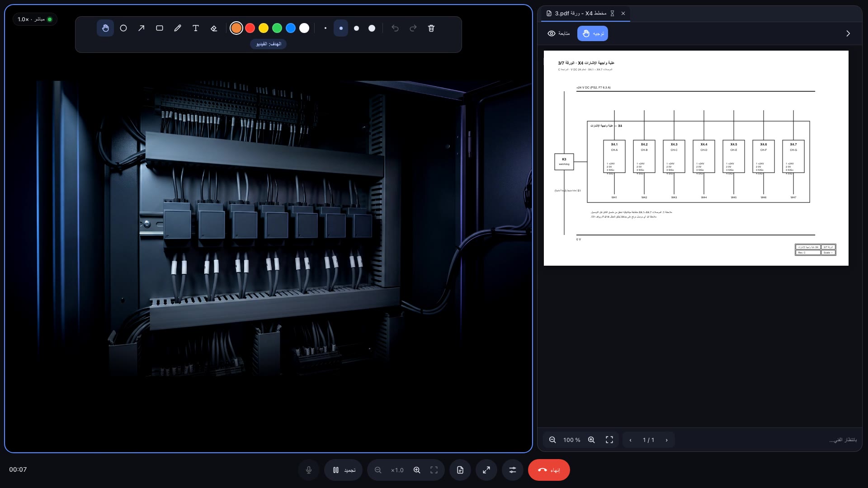Screen dimensions: 868x488
Task: Enable توجيه guide mode
Action: 593,33
